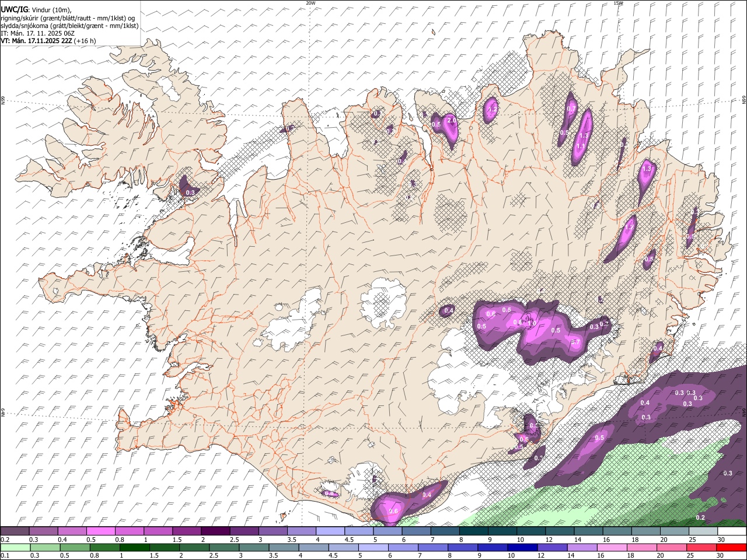Screen dimensions: 747x560
Task: Pick the upper-row swatch starting at 20
Action: (x=674, y=531)
